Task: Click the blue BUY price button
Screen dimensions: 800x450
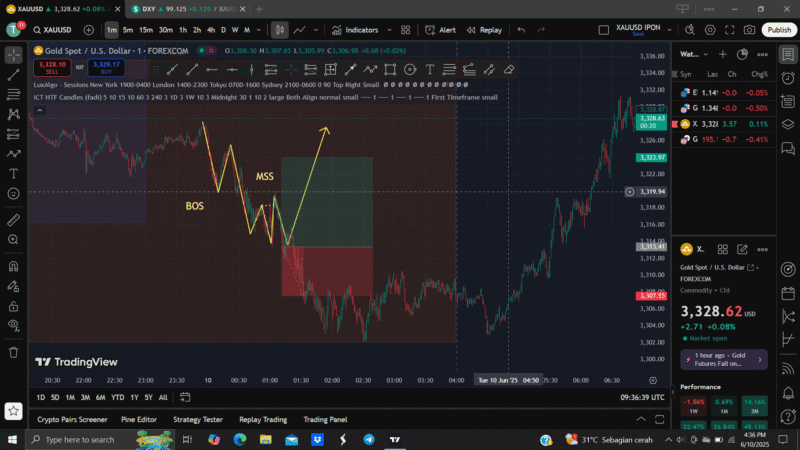Action: pyautogui.click(x=106, y=67)
